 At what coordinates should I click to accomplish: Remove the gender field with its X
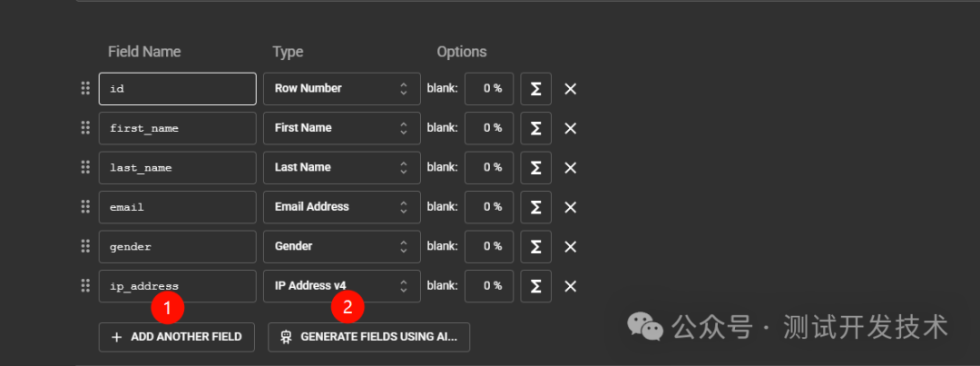coord(570,247)
